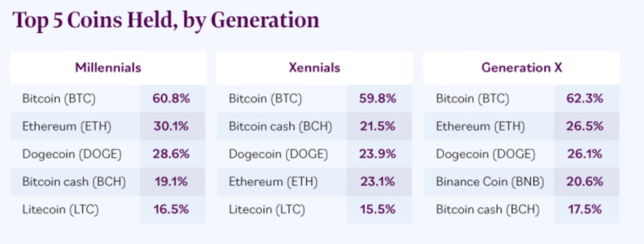Image resolution: width=644 pixels, height=244 pixels.
Task: Click the Top 5 Coins Held title
Action: pyautogui.click(x=165, y=21)
